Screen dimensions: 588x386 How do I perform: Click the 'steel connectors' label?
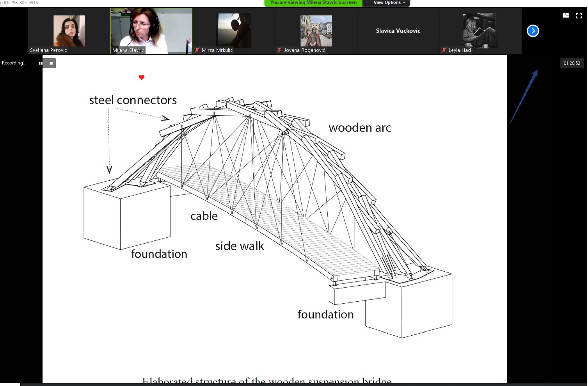133,100
